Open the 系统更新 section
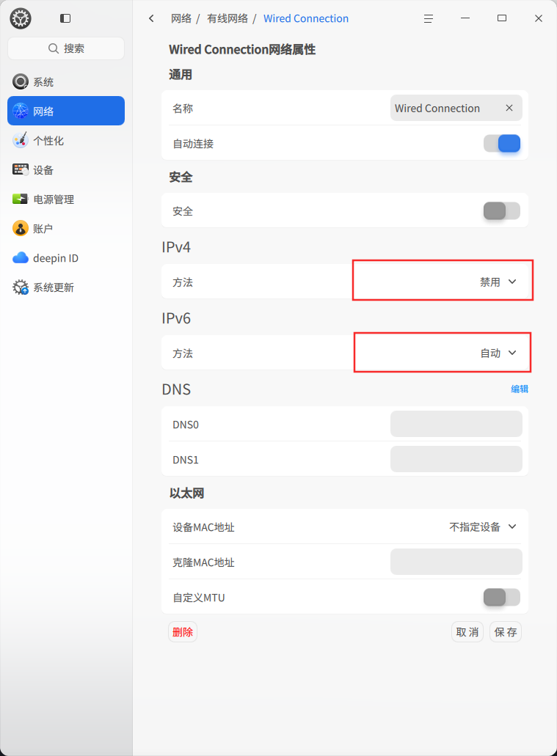The image size is (557, 756). click(x=66, y=287)
